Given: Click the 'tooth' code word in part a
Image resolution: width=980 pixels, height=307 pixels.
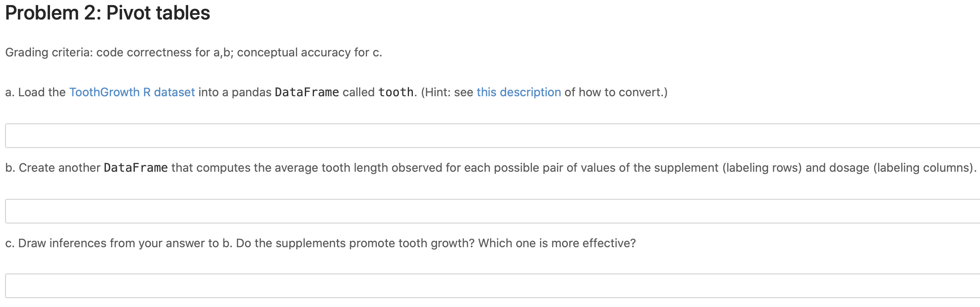Looking at the screenshot, I should tap(396, 92).
